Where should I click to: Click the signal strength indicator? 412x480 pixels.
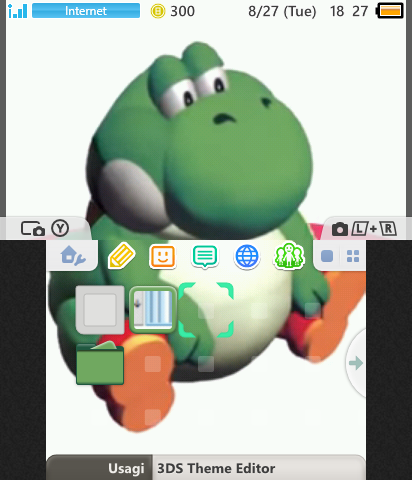(18, 11)
